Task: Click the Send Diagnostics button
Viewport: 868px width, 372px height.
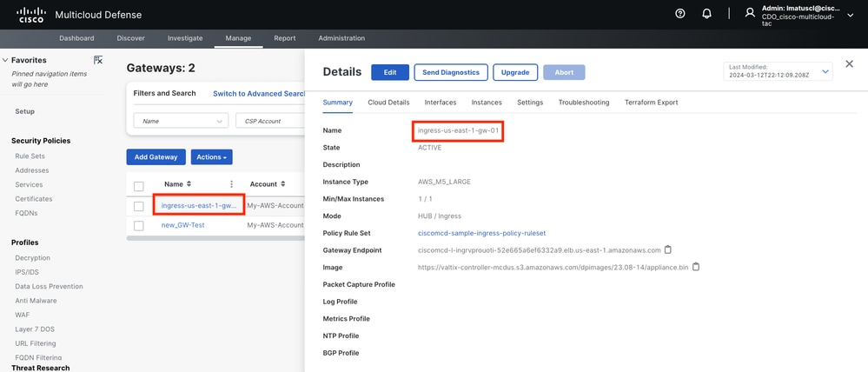Action: (x=450, y=72)
